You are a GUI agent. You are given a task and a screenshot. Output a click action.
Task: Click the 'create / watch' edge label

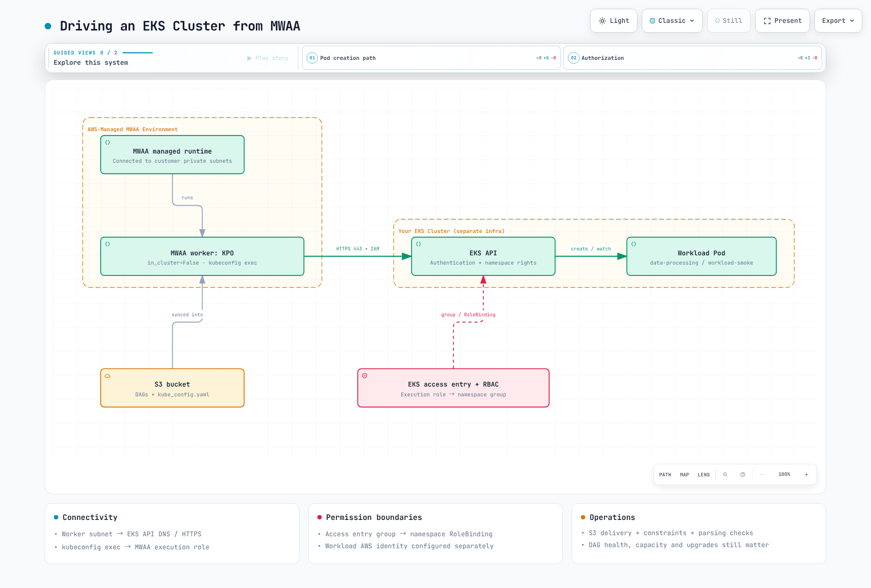(x=591, y=249)
